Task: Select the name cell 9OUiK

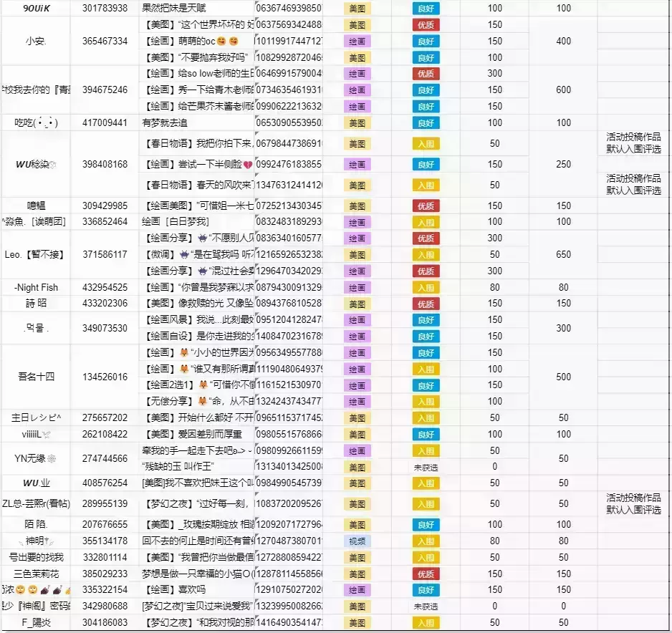Action: point(36,8)
